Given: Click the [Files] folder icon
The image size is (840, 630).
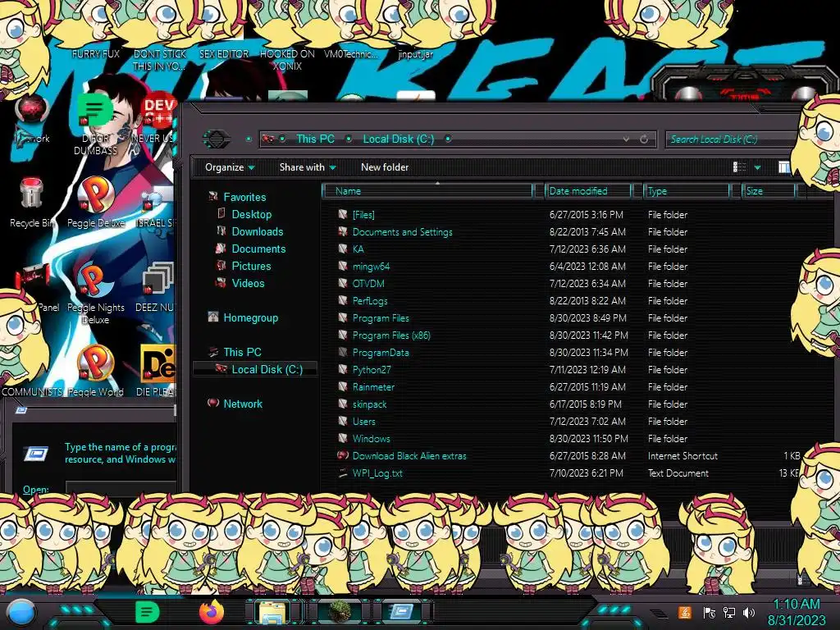Looking at the screenshot, I should pos(343,214).
